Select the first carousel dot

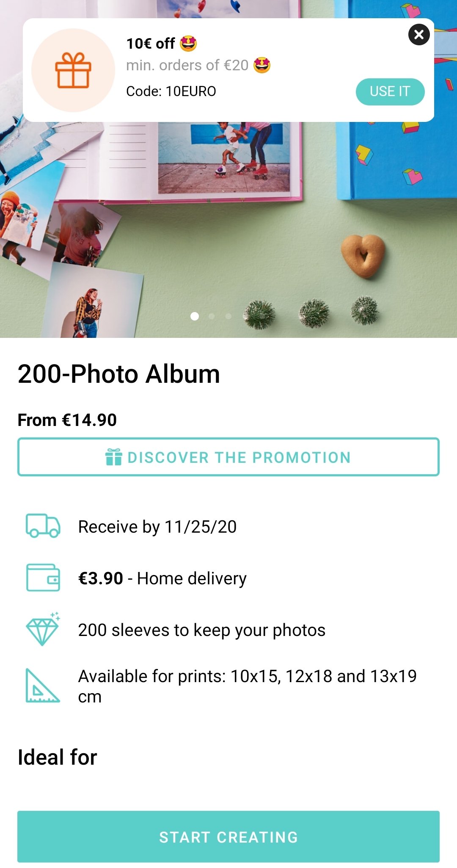pos(195,316)
